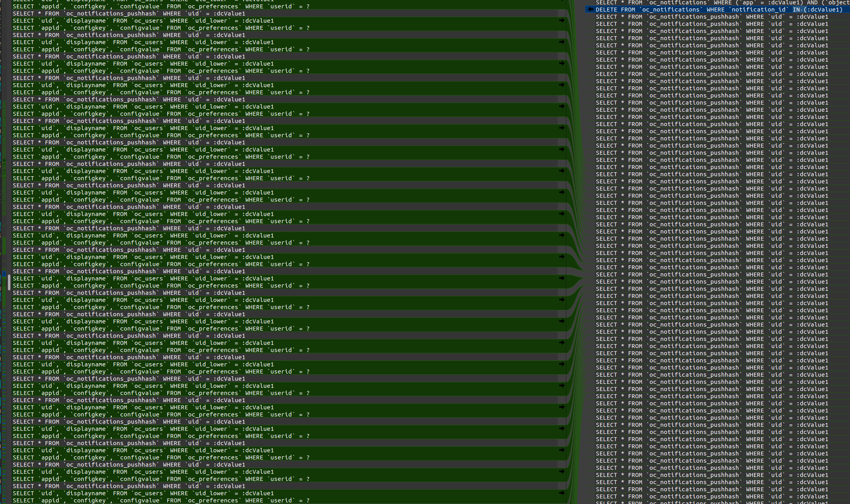Click the fourth right-pointing merge arrow from the bottom
Image resolution: width=850 pixels, height=504 pixels.
click(562, 428)
